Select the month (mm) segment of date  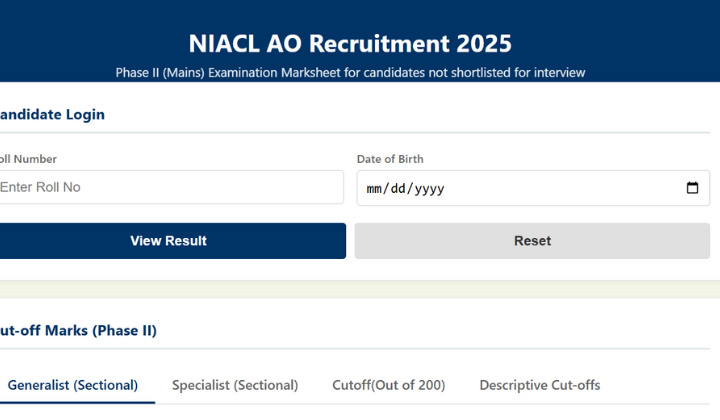[376, 188]
